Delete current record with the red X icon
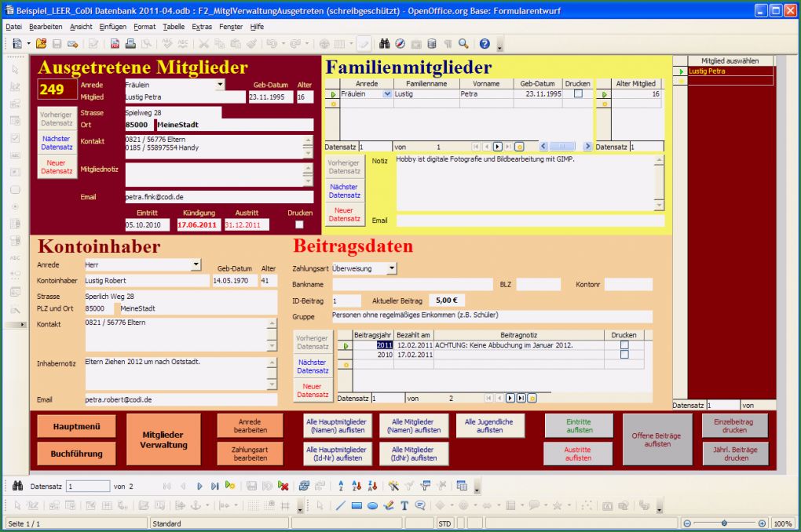Viewport: 801px width, 532px height. tap(283, 485)
